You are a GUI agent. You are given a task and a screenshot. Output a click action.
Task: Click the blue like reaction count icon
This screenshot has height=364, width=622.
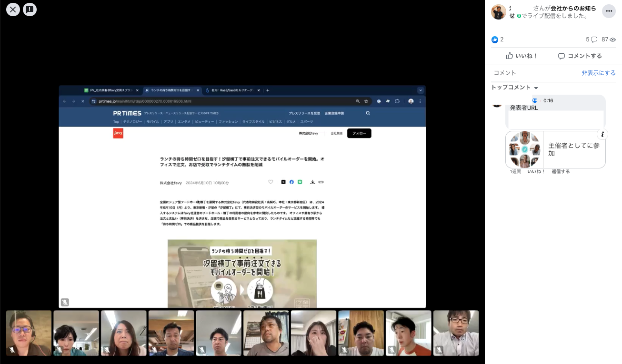coord(495,39)
